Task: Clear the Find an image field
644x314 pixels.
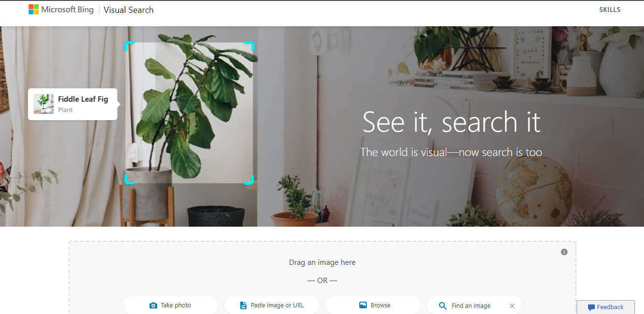Action: pyautogui.click(x=512, y=306)
